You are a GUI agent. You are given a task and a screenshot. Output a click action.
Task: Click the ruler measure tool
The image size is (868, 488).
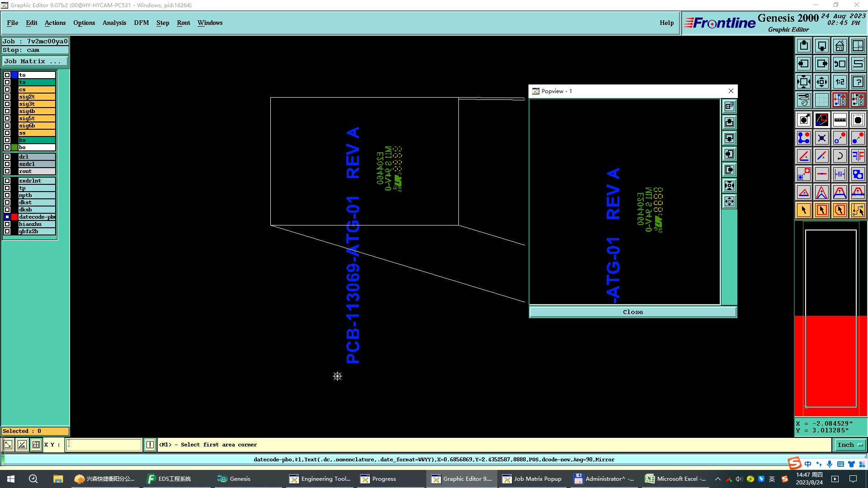840,120
